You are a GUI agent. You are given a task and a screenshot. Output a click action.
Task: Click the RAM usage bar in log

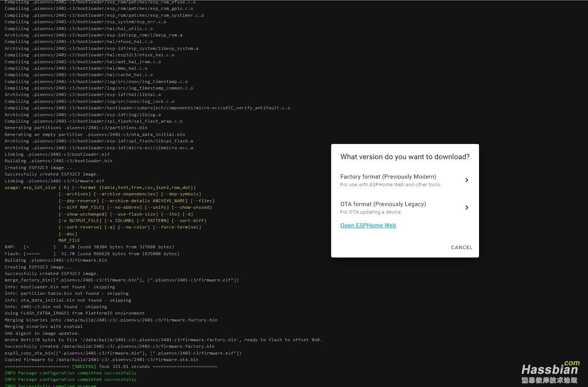click(x=40, y=247)
